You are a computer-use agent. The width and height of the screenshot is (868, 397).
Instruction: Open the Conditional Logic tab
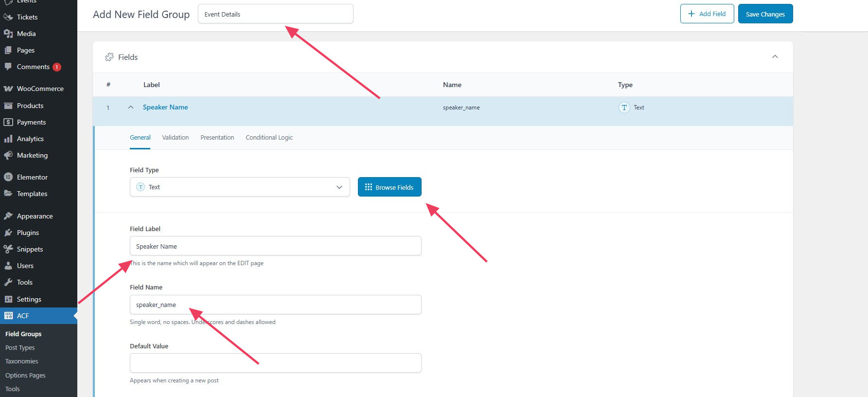[269, 138]
